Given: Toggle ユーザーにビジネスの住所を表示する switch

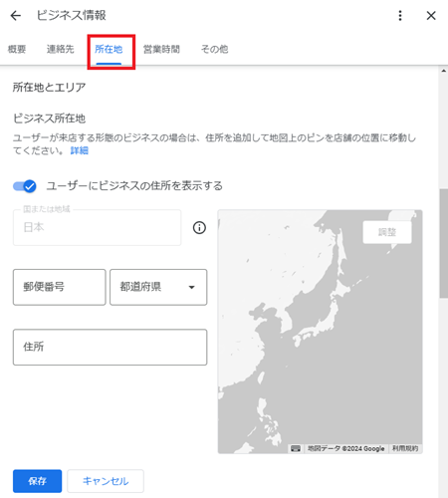Looking at the screenshot, I should coord(25,186).
